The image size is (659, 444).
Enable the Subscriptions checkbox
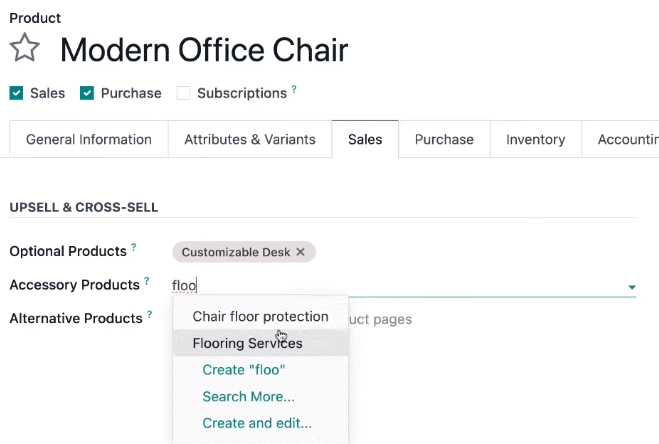[183, 93]
